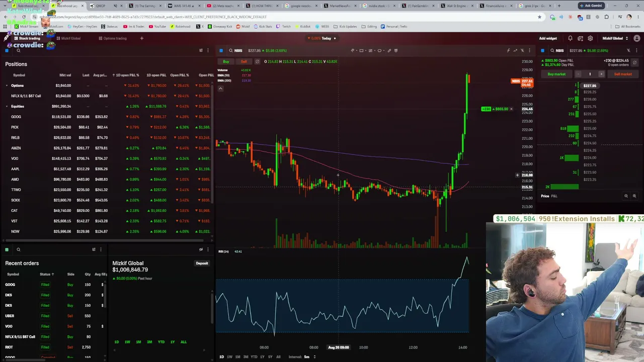This screenshot has width=644, height=362.
Task: Open the Positions widget three-dot menu
Action: 208,50
